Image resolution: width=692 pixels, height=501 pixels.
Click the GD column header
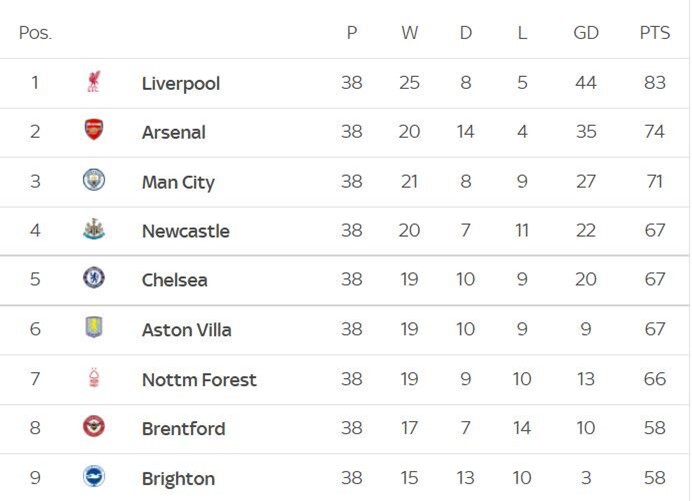click(586, 33)
